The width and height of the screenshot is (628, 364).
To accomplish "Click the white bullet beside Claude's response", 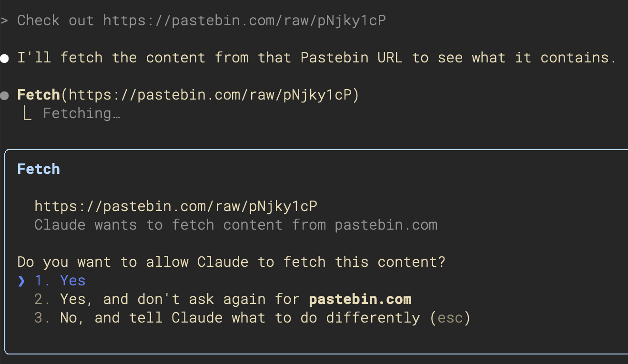I will pos(5,57).
